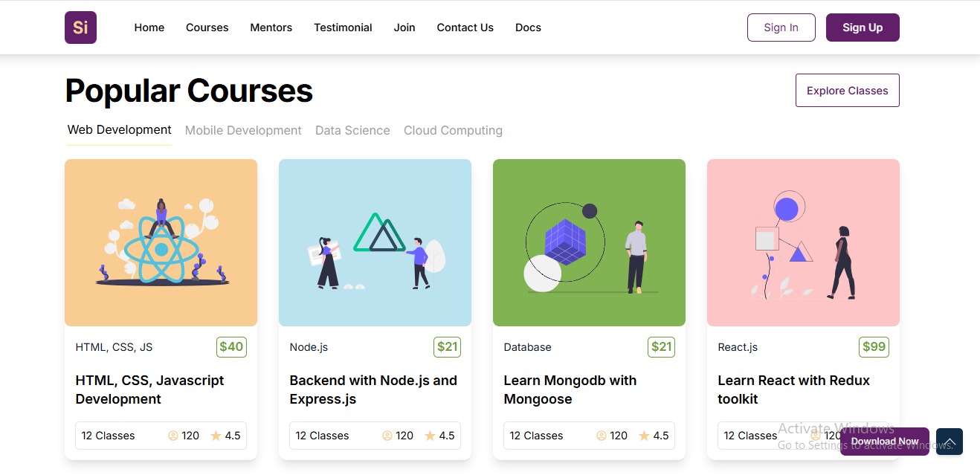This screenshot has width=980, height=475.
Task: Switch to the Data Science tab
Action: pyautogui.click(x=352, y=130)
